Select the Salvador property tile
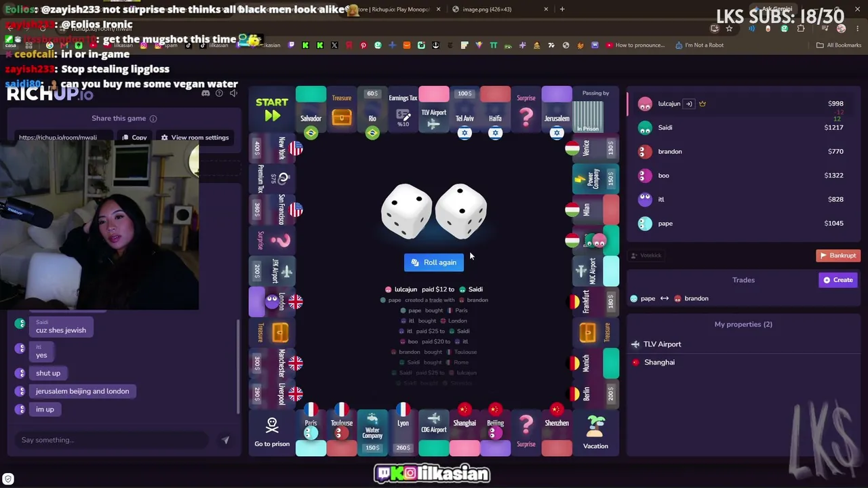Viewport: 868px width, 488px height. click(311, 114)
